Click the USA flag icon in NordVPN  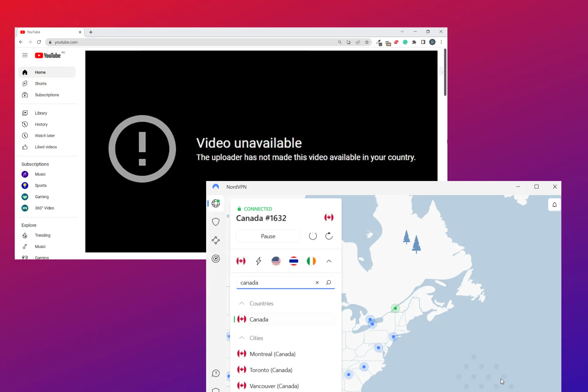click(276, 261)
